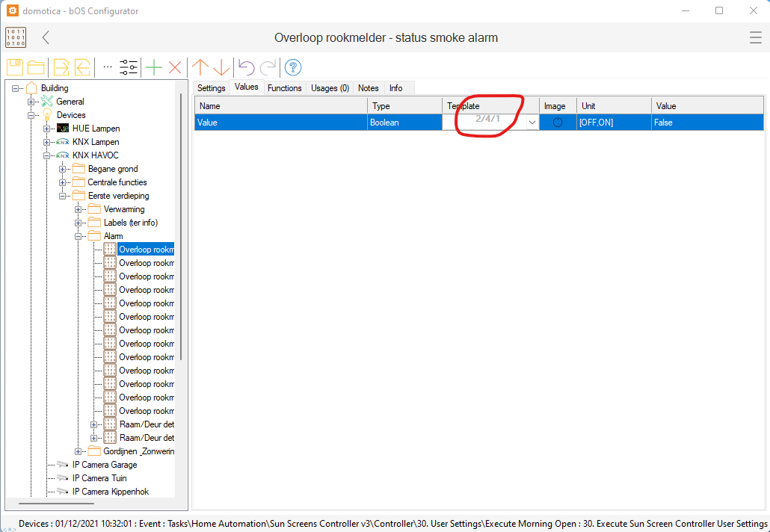The width and height of the screenshot is (770, 532).
Task: Click the sliders settings toolbar icon
Action: click(x=129, y=67)
